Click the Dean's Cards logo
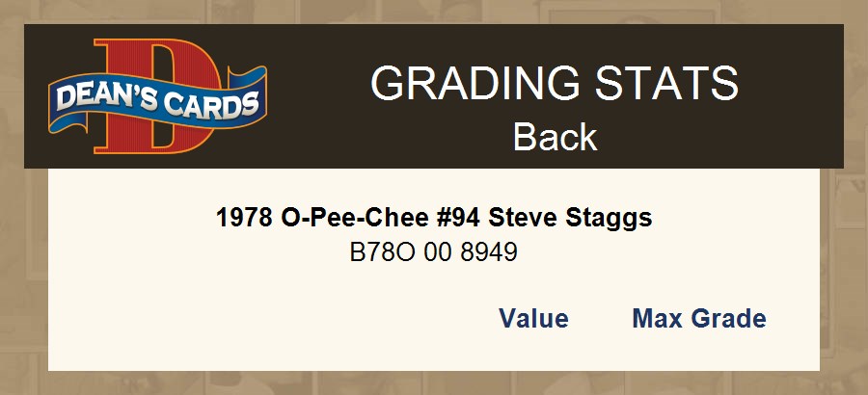868x395 pixels. coord(157,97)
